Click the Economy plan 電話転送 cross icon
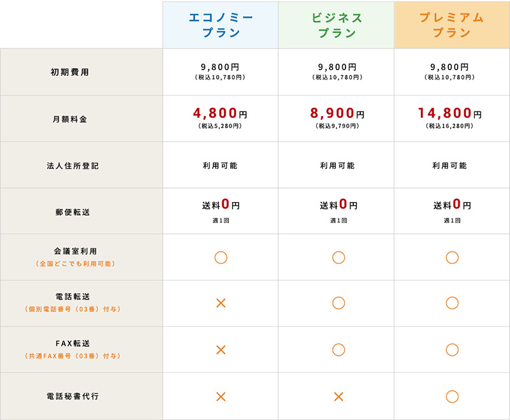This screenshot has height=420, width=510. point(221,303)
